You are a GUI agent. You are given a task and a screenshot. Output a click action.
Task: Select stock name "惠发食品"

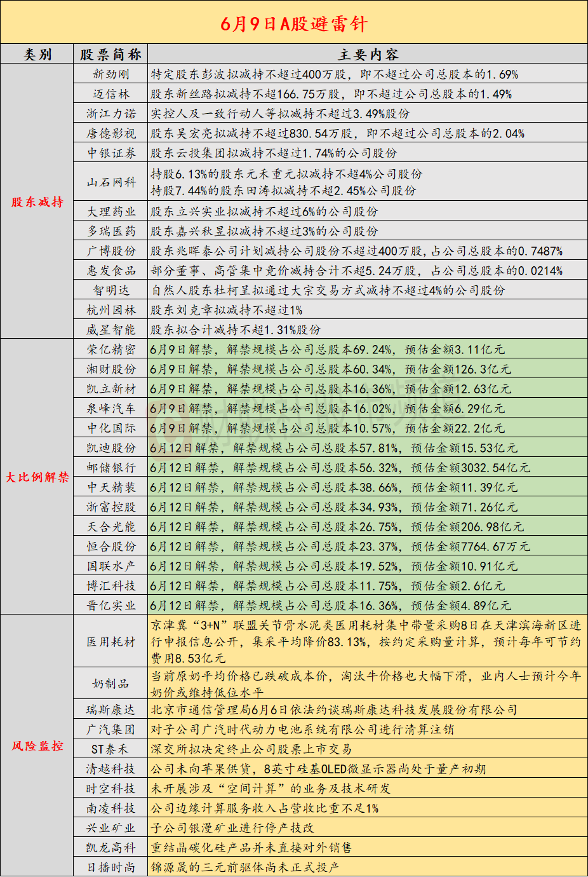click(111, 271)
